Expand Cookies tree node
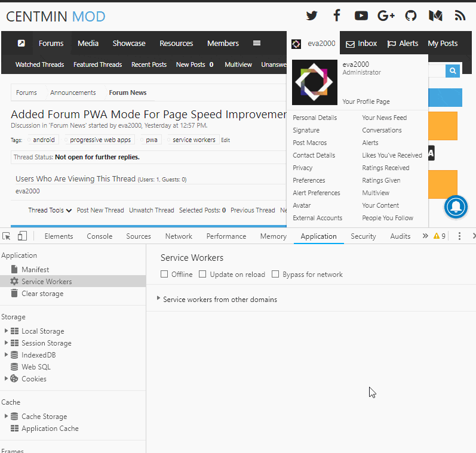Screen dimensions: 476x453 pos(6,378)
